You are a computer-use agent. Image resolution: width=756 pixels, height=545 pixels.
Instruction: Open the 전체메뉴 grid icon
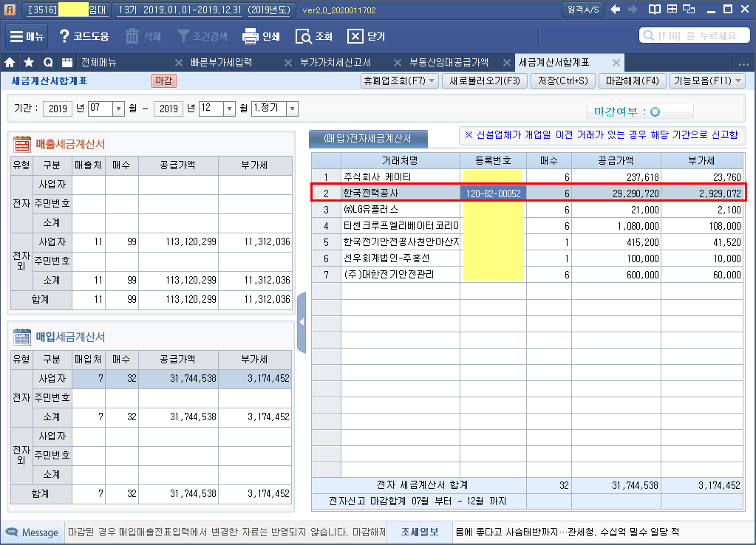[x=67, y=63]
